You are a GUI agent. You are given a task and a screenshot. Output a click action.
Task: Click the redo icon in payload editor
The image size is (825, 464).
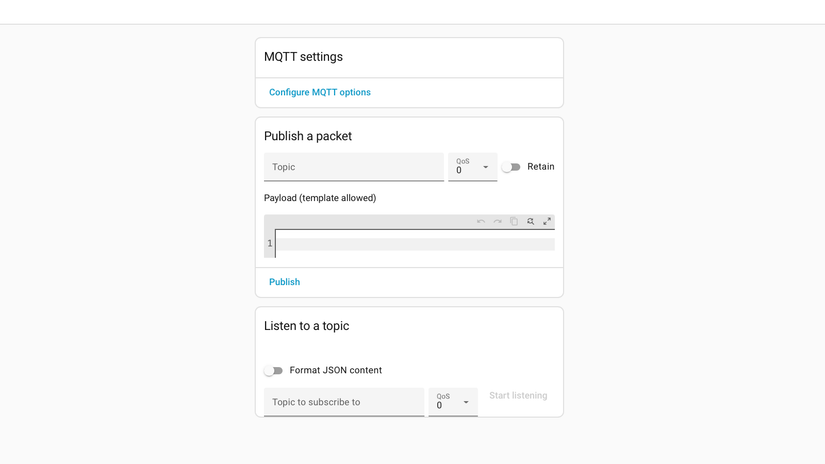pyautogui.click(x=497, y=222)
